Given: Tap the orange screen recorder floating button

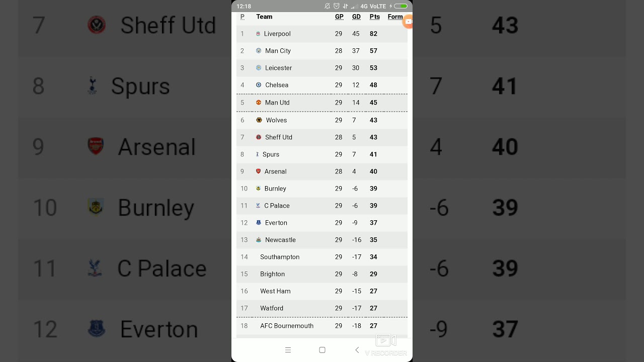Looking at the screenshot, I should [x=408, y=22].
